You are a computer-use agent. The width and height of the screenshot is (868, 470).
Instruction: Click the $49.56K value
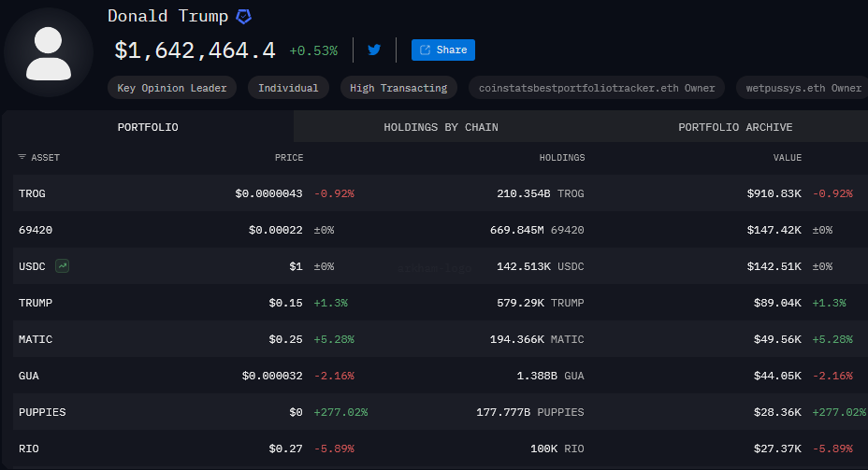coord(777,339)
